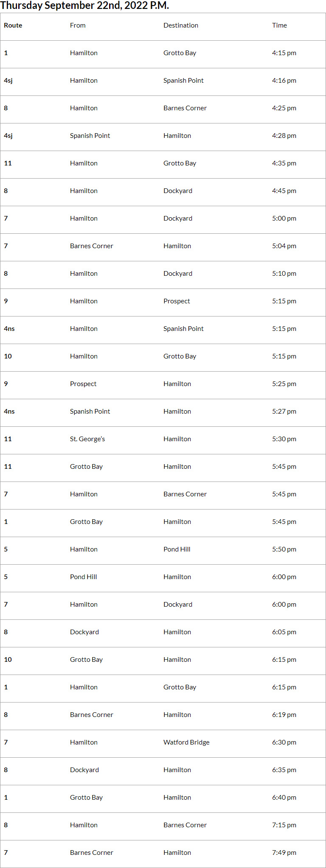Click the 5:04 pm time cell

(284, 246)
